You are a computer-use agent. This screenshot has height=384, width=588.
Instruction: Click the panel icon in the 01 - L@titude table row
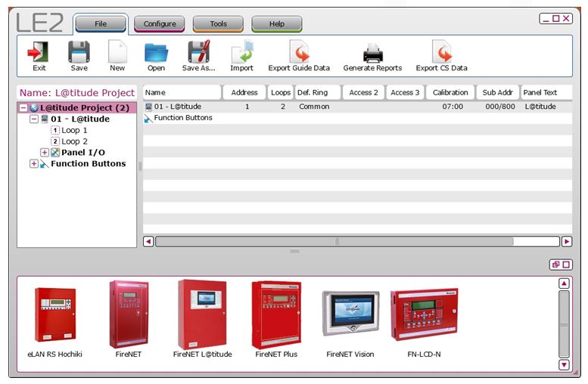pos(148,107)
